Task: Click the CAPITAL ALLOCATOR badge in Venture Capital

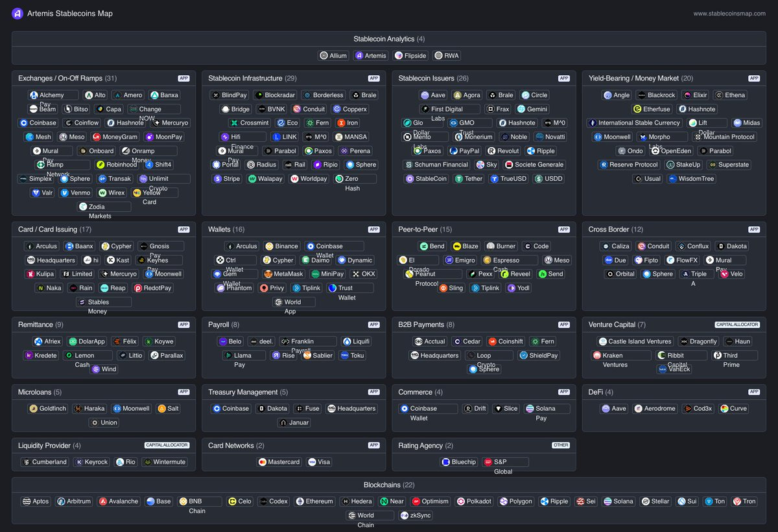Action: click(x=737, y=325)
